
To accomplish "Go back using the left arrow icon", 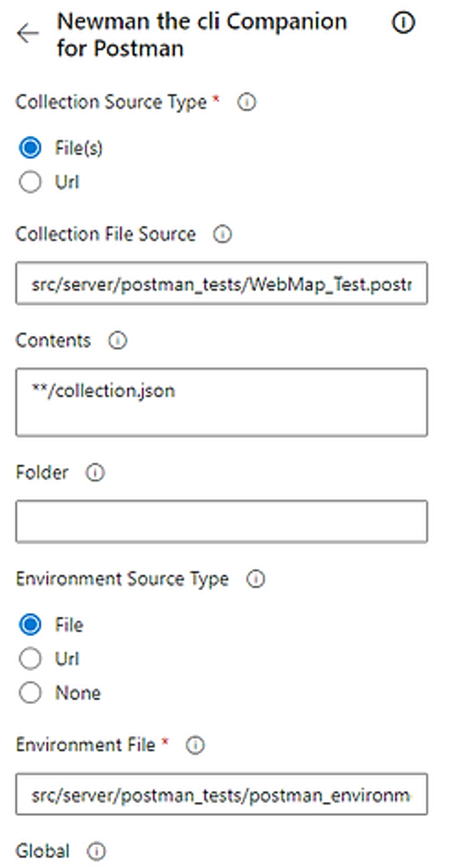I will (28, 34).
